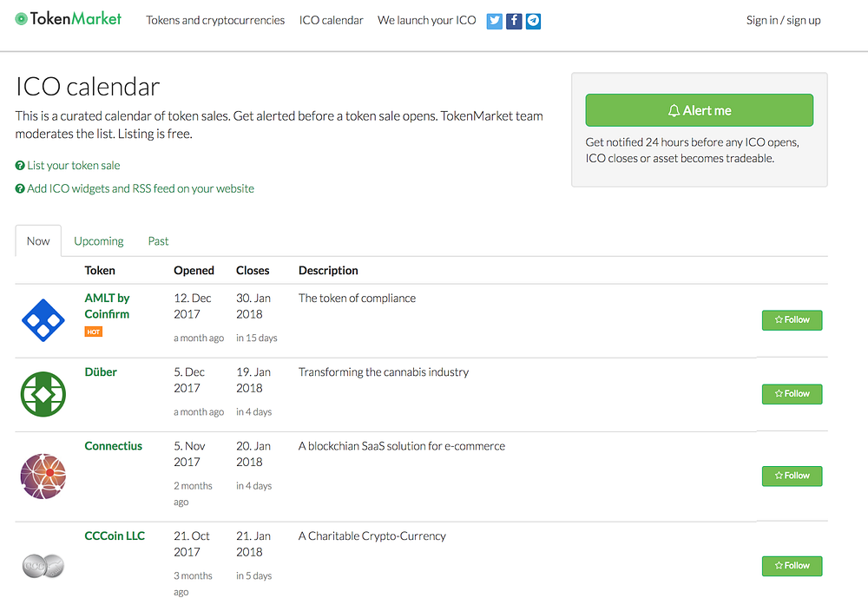The height and width of the screenshot is (598, 868).
Task: Click the Düber token logo
Action: [43, 394]
